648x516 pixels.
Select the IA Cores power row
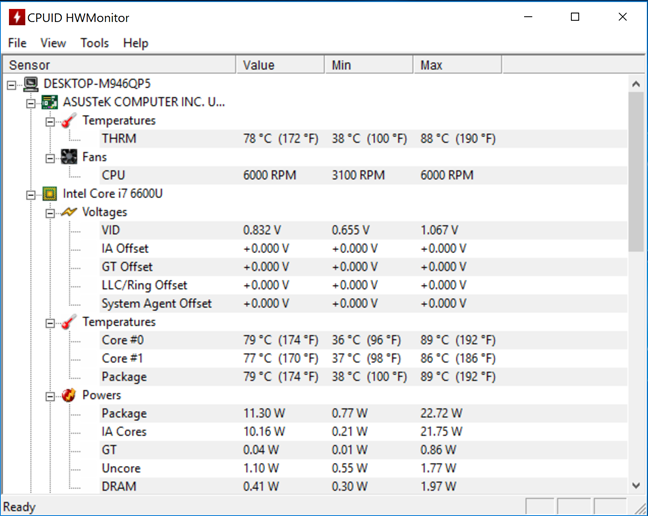pos(363,432)
